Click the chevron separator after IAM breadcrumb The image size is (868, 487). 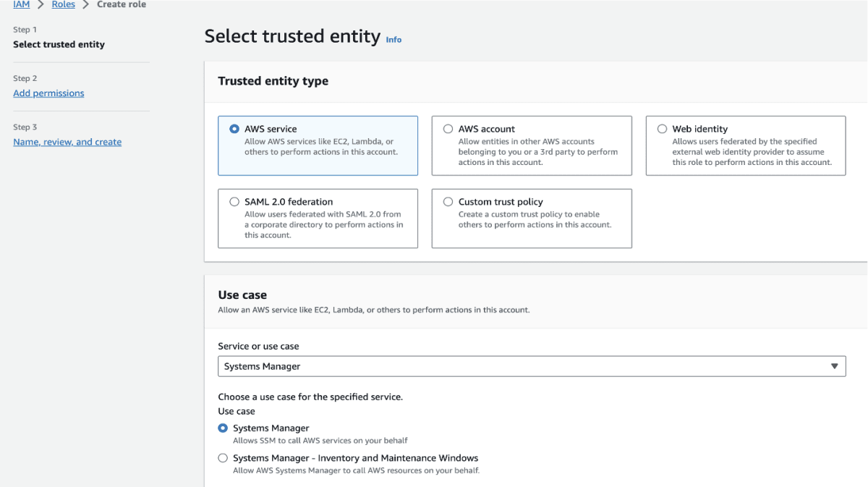41,4
